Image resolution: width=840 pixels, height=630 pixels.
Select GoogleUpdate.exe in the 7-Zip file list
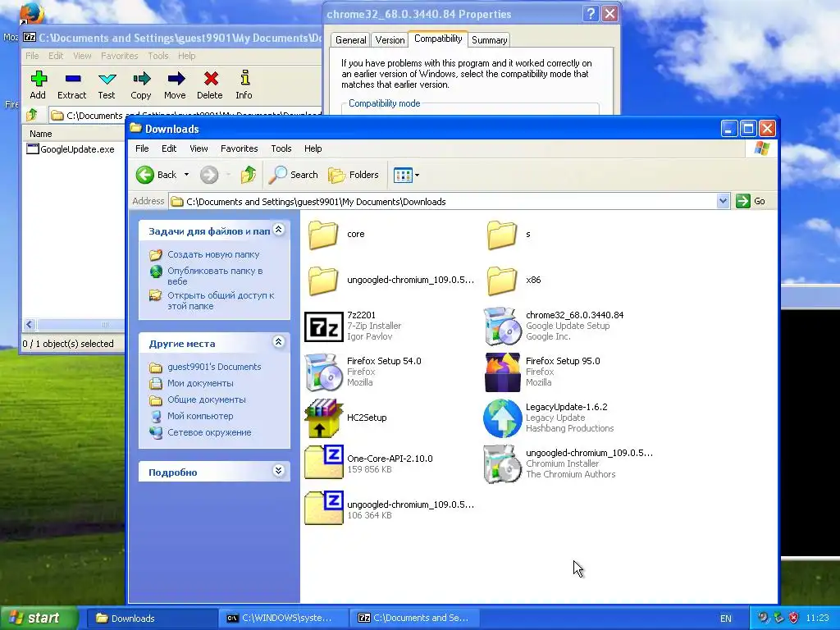pyautogui.click(x=71, y=149)
